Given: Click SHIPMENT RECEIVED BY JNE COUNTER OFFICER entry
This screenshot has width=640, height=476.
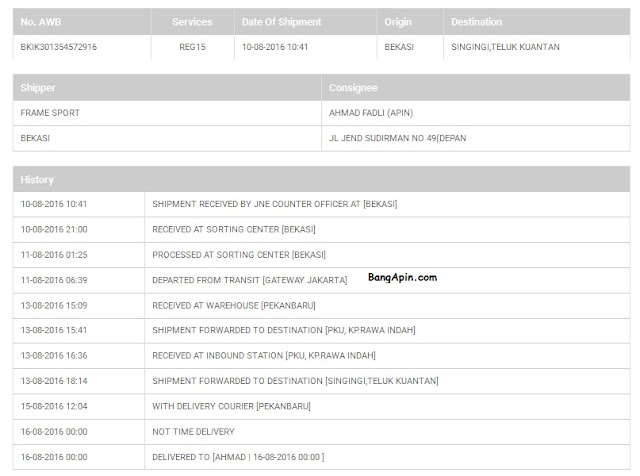Looking at the screenshot, I should click(275, 204).
